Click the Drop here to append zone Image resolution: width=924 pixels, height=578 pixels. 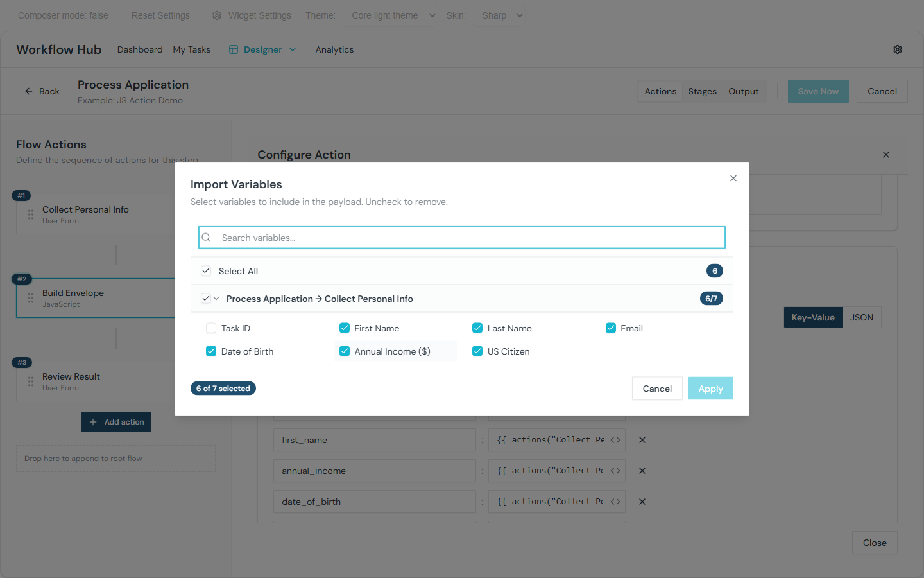pos(116,459)
